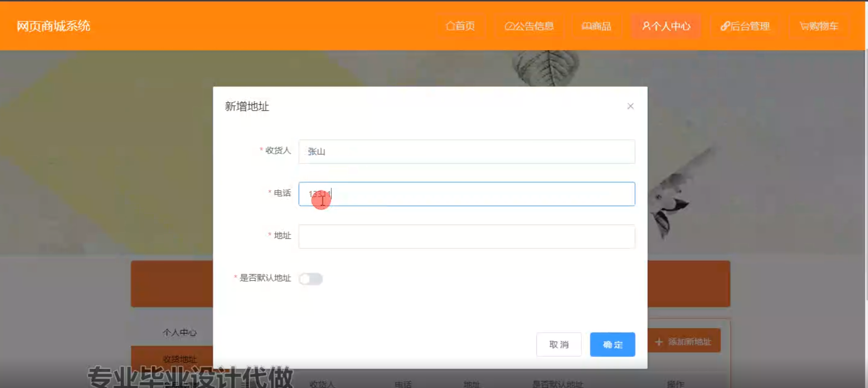Click the 收货人 input field containing 张山
The height and width of the screenshot is (388, 868).
point(466,152)
